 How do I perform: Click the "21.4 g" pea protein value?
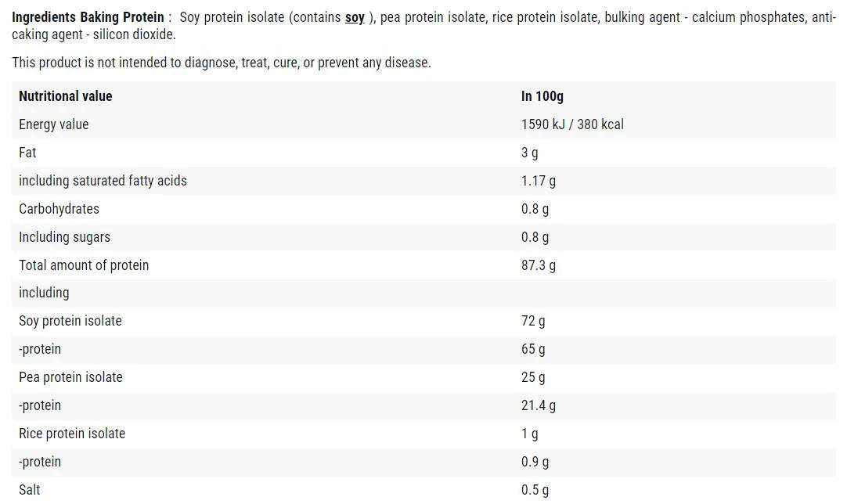pyautogui.click(x=539, y=405)
